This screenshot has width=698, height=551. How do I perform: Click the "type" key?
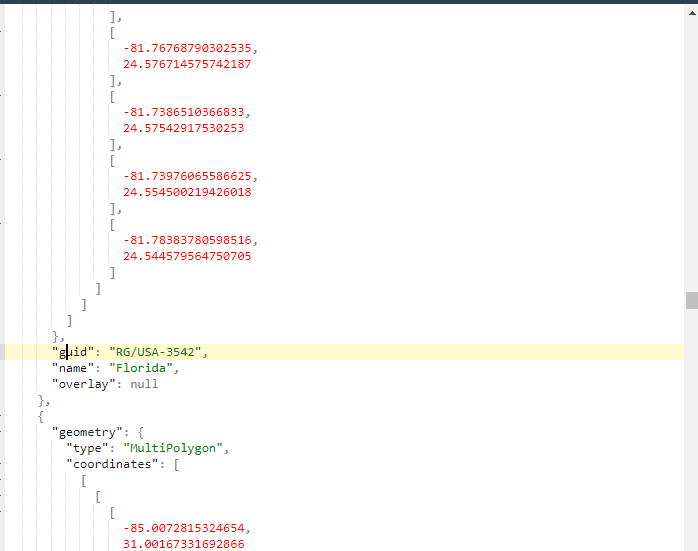(x=87, y=448)
